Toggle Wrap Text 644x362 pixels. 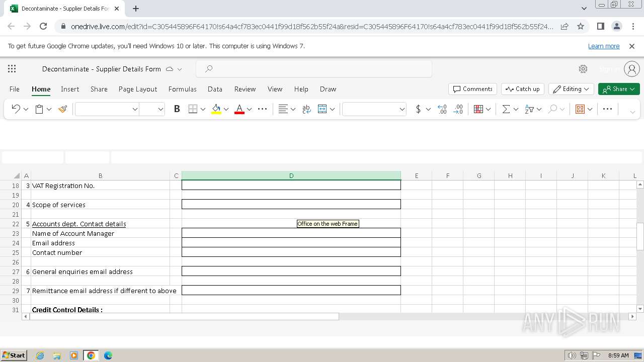click(x=306, y=109)
